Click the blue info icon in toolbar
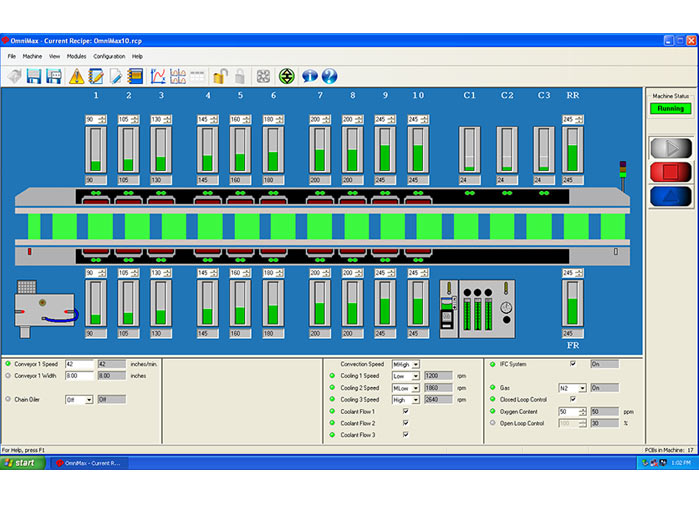699x523 pixels. coord(309,76)
